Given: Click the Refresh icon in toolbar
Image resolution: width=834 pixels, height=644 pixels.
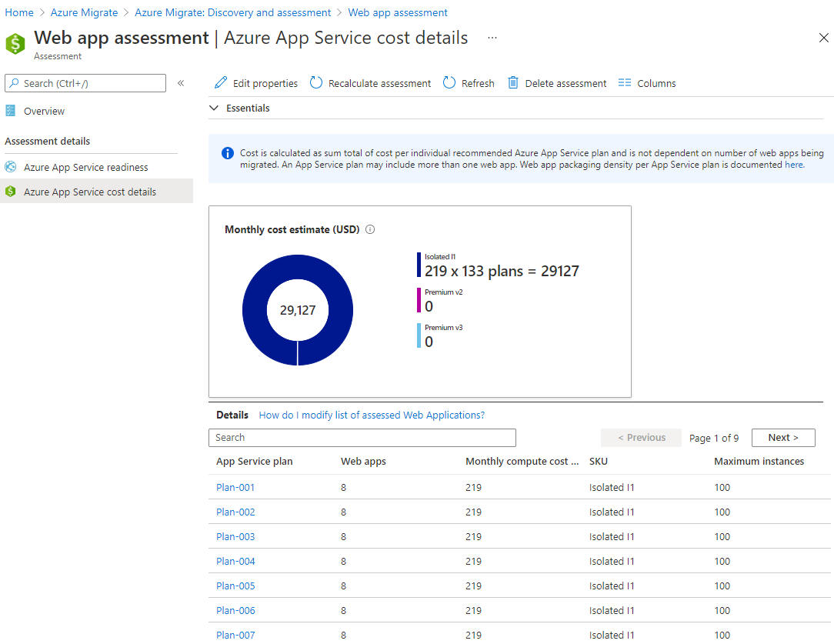Looking at the screenshot, I should point(449,83).
